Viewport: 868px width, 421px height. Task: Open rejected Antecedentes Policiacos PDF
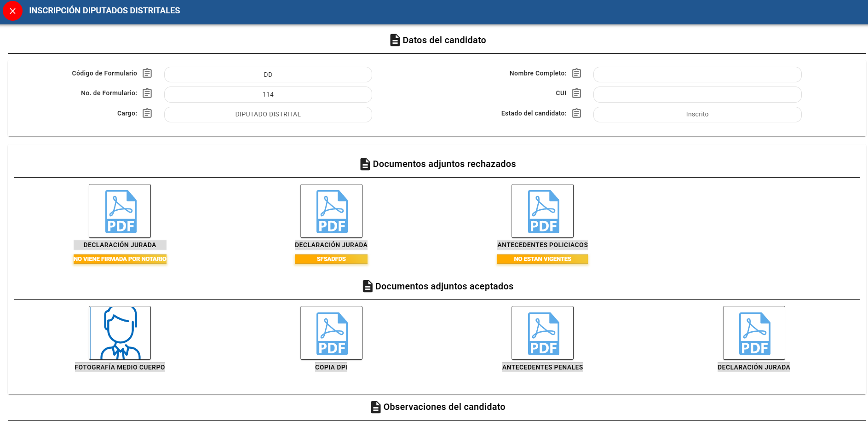click(x=542, y=211)
